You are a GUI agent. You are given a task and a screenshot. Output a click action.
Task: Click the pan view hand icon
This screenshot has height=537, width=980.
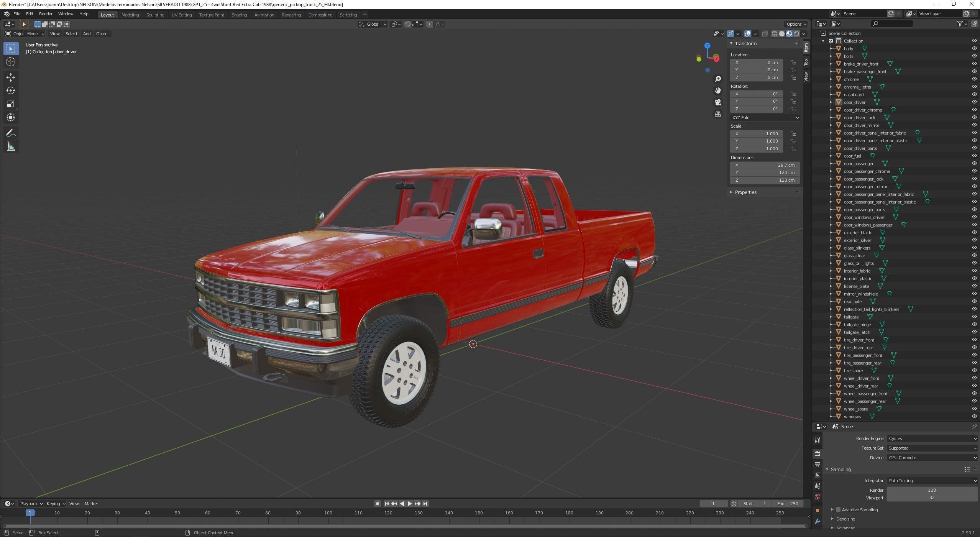tap(718, 90)
